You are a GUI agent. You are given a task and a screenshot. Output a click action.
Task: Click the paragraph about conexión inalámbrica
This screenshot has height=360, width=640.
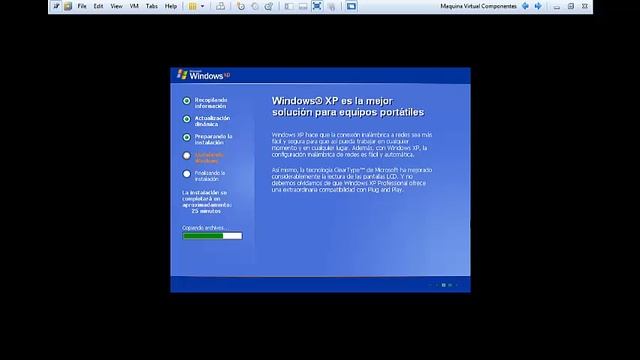click(x=352, y=144)
